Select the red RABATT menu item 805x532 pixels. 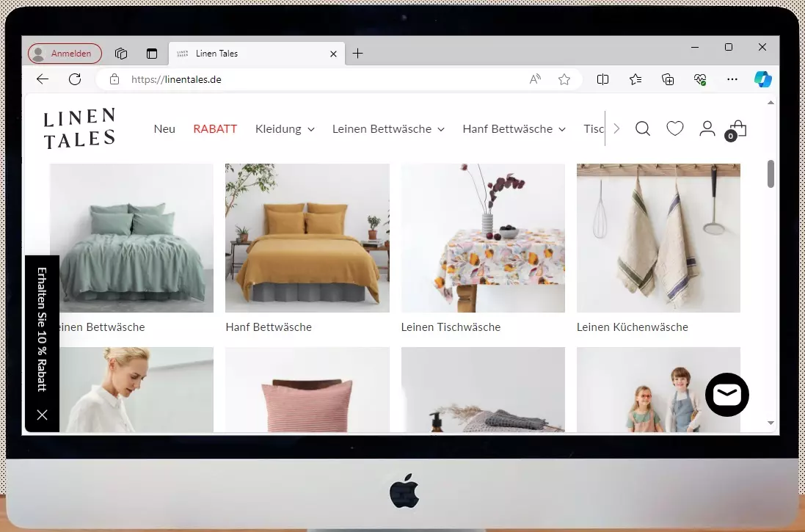point(215,129)
